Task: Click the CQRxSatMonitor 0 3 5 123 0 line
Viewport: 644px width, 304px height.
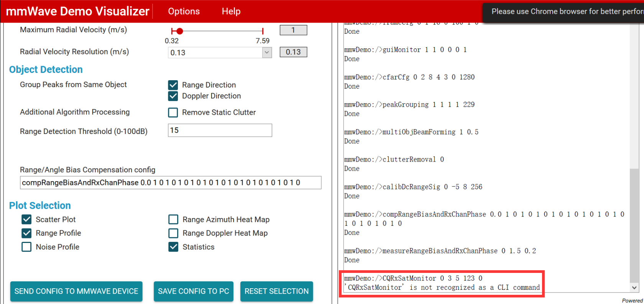Action: (x=413, y=278)
